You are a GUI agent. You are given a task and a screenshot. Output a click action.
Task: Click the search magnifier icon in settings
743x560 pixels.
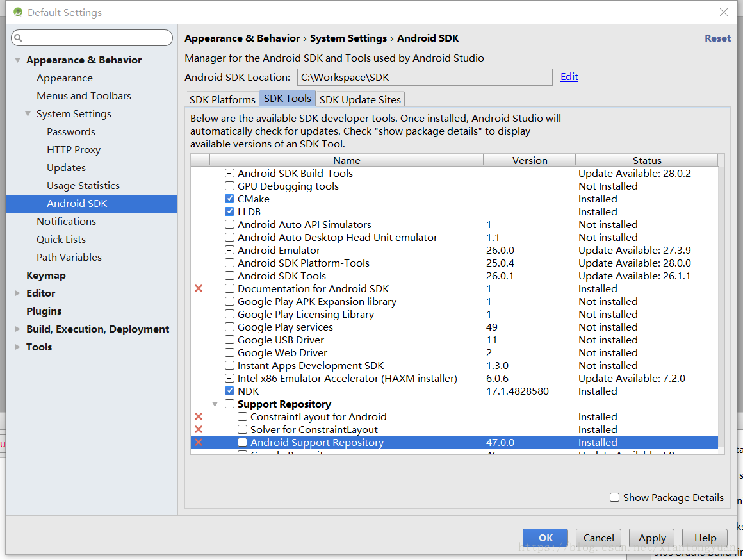point(18,38)
